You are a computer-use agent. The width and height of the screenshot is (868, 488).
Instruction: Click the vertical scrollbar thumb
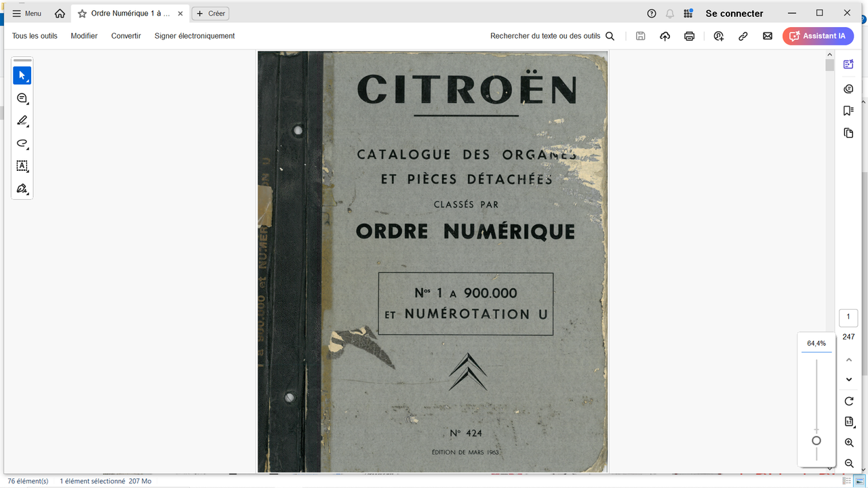tap(829, 65)
